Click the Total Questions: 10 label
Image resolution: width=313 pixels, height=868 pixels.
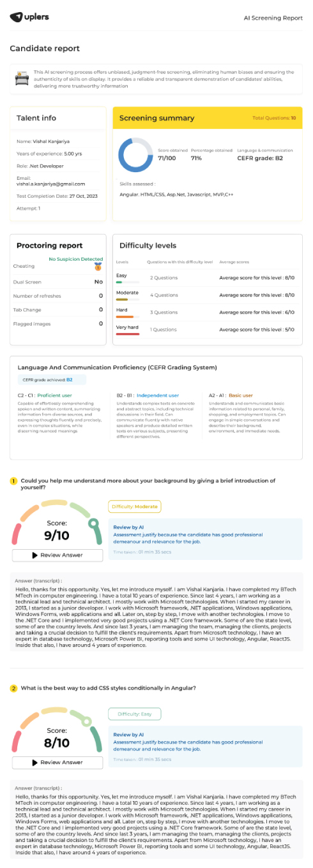tap(274, 118)
